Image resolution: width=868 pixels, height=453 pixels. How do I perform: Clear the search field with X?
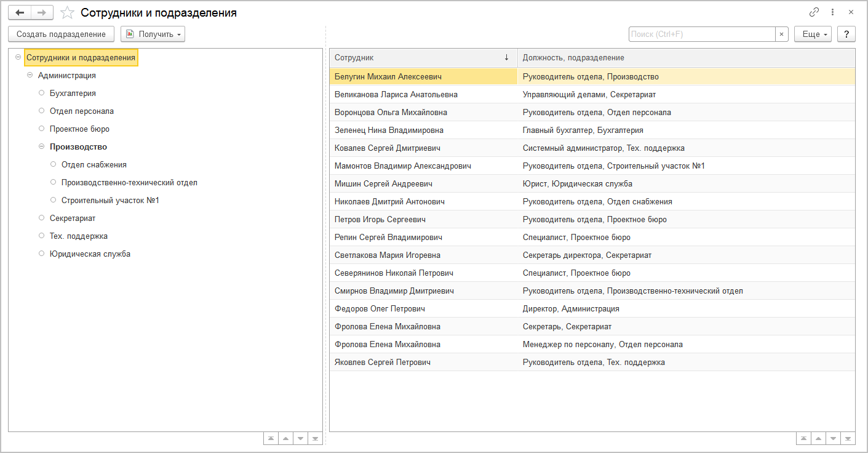coord(782,34)
